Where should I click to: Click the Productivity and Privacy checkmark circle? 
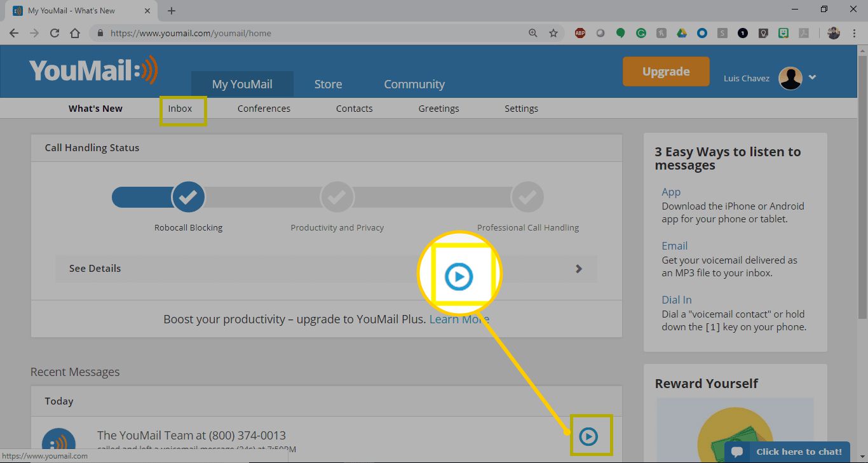click(x=337, y=198)
